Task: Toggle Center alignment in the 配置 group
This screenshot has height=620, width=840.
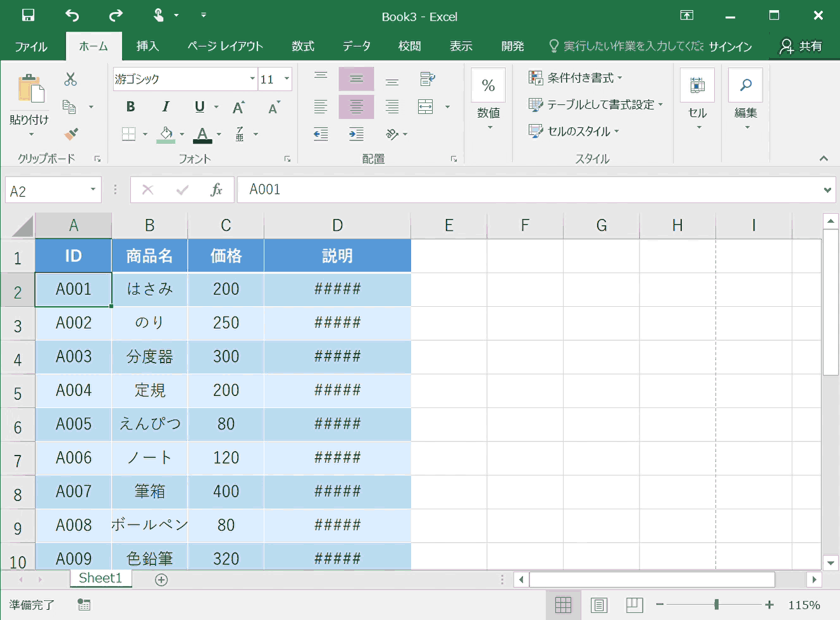Action: click(355, 106)
